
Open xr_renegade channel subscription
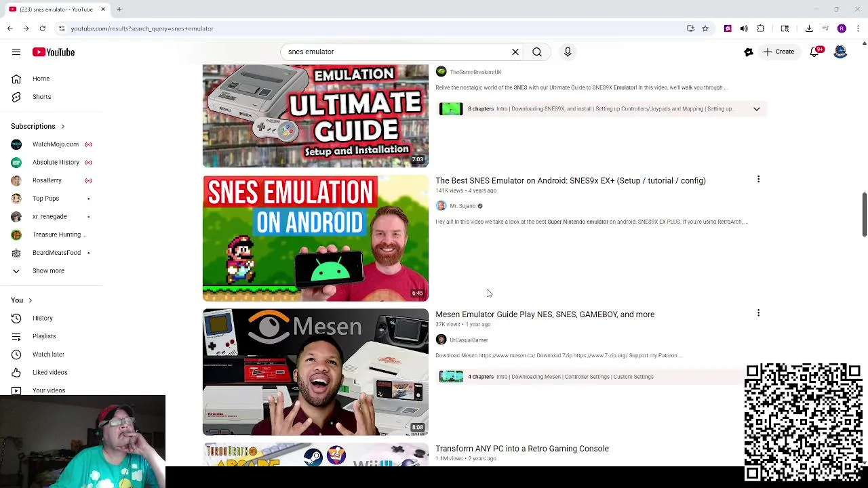(x=51, y=216)
